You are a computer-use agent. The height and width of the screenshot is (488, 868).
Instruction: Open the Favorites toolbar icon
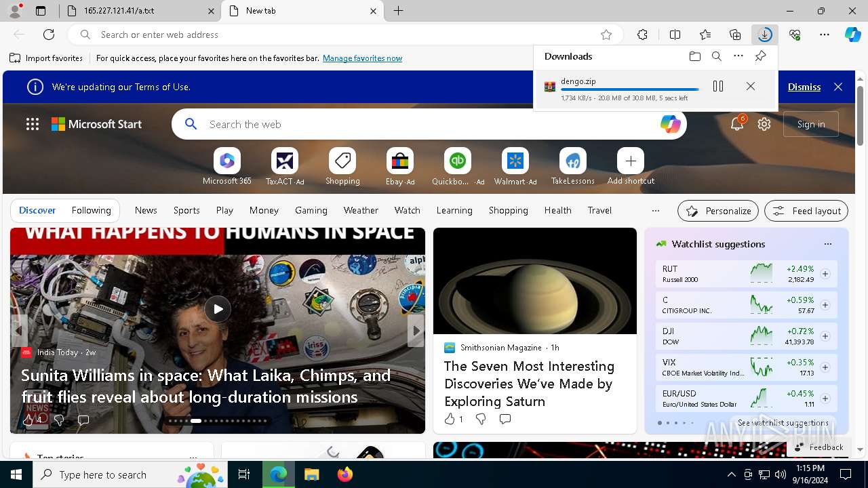[x=705, y=35]
